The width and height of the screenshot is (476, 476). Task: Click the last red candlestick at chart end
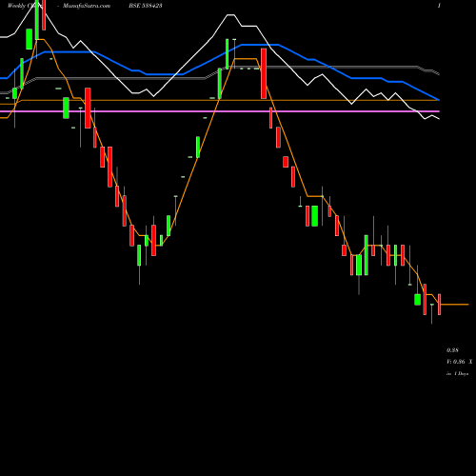point(439,305)
